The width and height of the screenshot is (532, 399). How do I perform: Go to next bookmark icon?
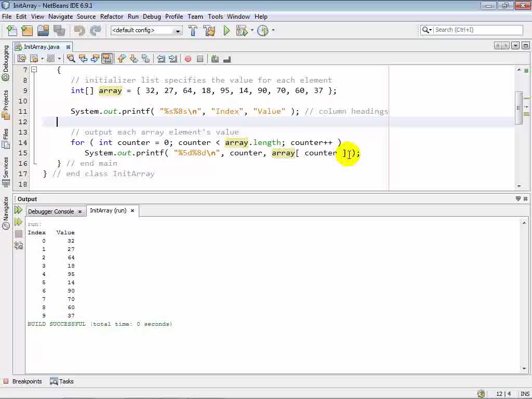[x=134, y=59]
